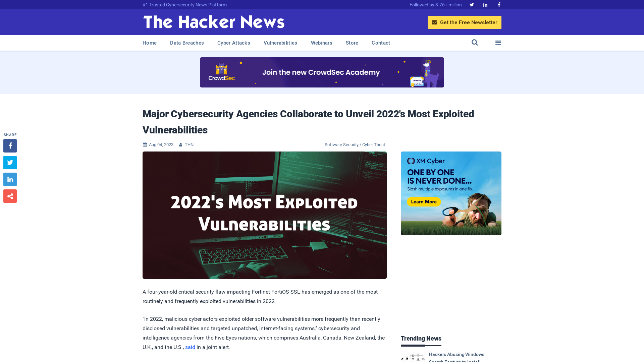Click the said hyperlink in article body
Screen dimensions: 644x362
coord(190,347)
